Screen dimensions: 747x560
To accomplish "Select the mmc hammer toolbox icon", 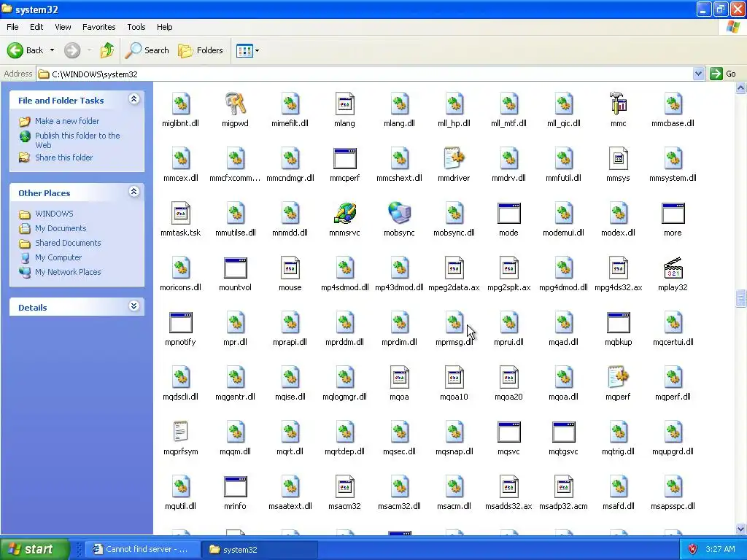I will click(x=619, y=104).
